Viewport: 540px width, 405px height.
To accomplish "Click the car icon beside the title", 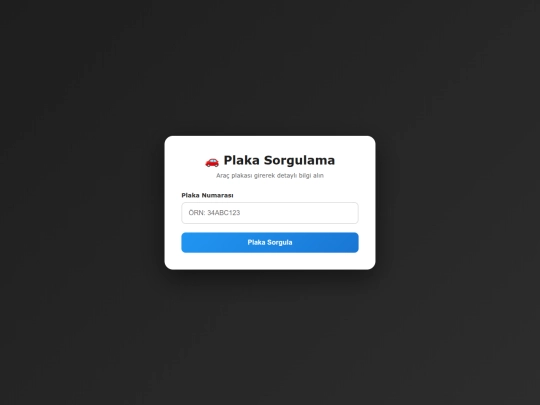I will pos(212,162).
